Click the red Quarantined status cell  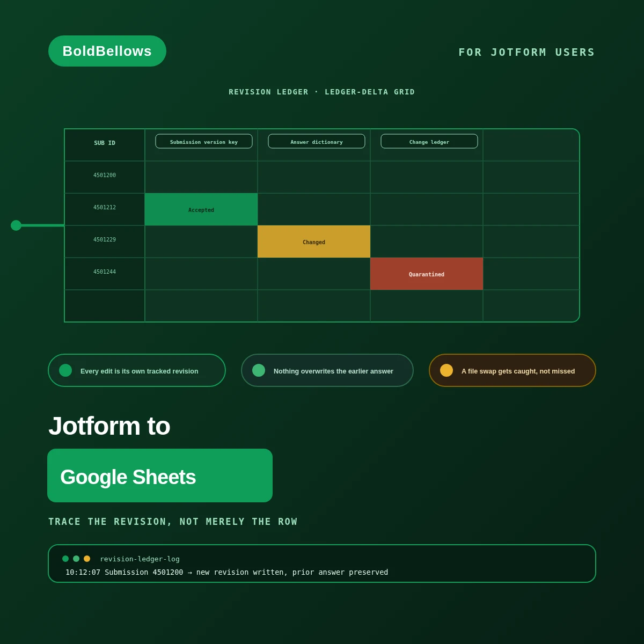pos(427,274)
